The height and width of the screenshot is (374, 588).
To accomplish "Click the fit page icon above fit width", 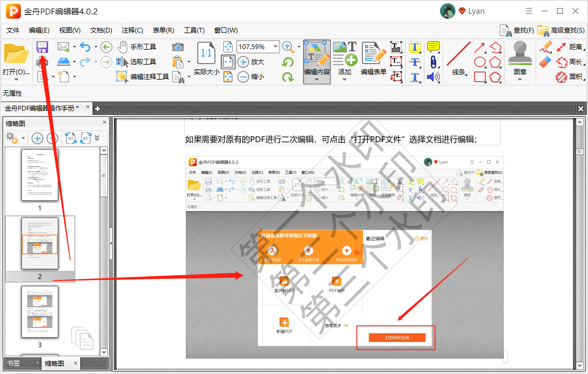I will point(228,47).
